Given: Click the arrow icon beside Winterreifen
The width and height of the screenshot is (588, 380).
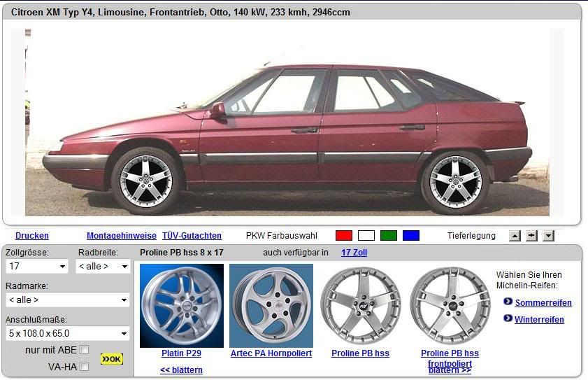Looking at the screenshot, I should point(508,318).
